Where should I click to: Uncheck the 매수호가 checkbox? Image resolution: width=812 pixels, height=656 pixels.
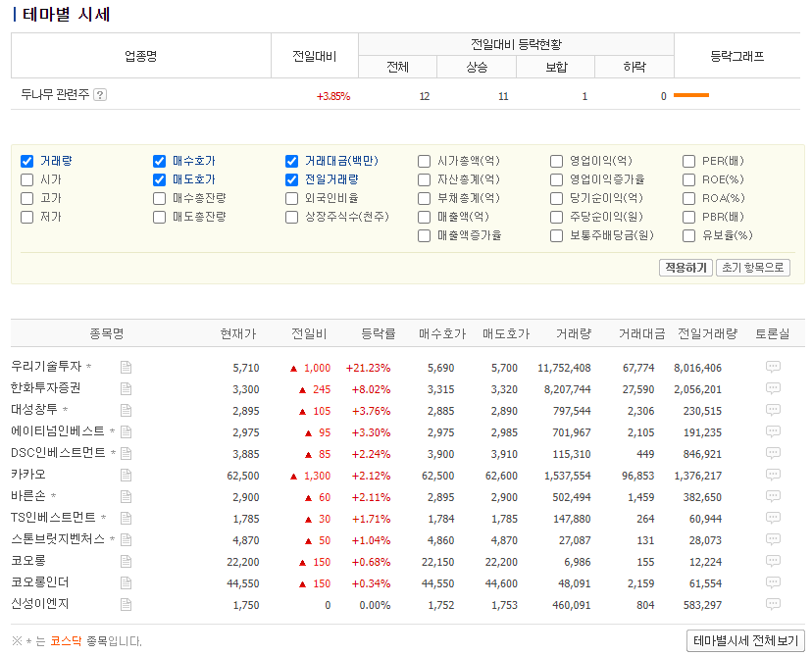click(x=160, y=161)
